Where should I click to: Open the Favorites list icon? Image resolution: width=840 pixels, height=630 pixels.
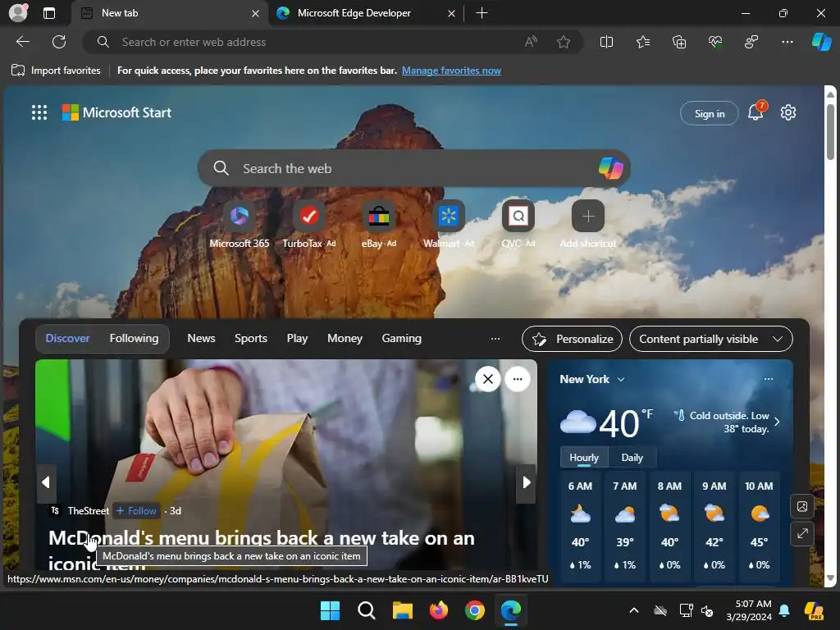point(643,42)
